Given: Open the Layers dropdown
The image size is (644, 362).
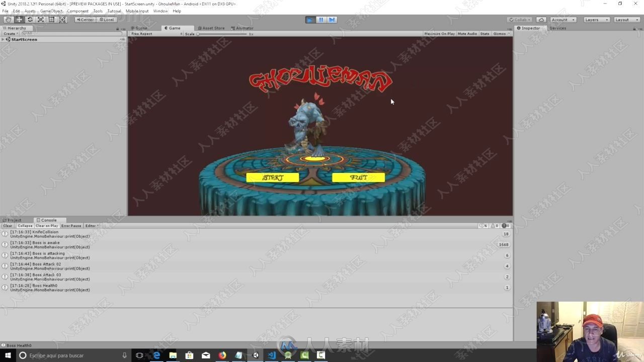Looking at the screenshot, I should click(597, 20).
